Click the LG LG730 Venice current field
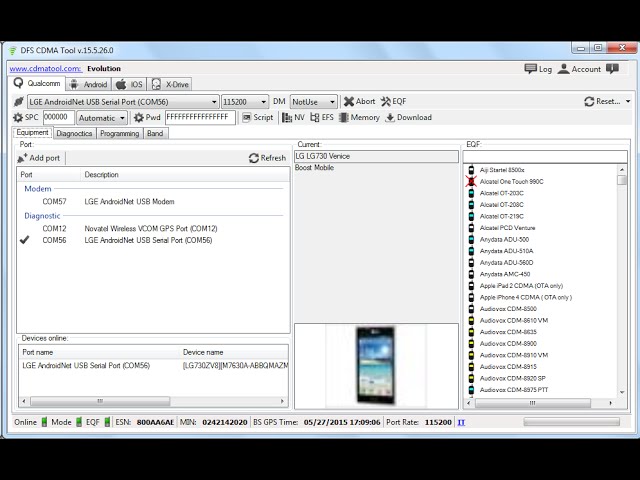 click(376, 156)
